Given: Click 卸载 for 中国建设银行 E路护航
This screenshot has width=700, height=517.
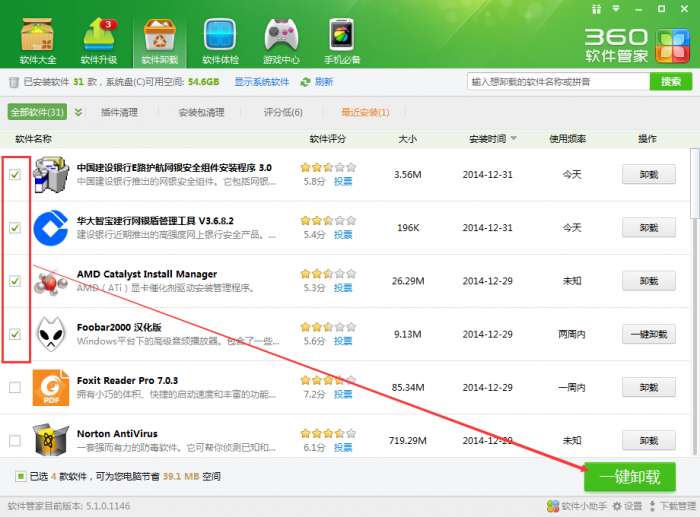Looking at the screenshot, I should point(649,175).
